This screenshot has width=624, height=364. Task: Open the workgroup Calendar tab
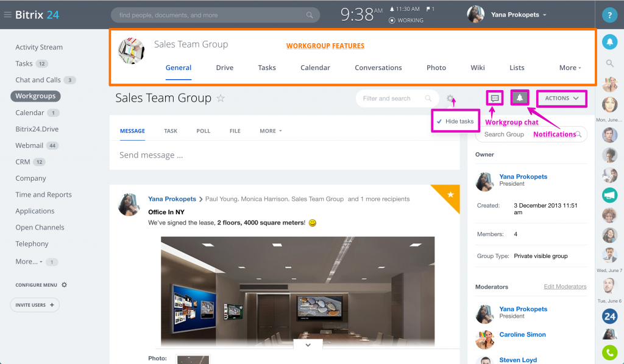click(315, 68)
